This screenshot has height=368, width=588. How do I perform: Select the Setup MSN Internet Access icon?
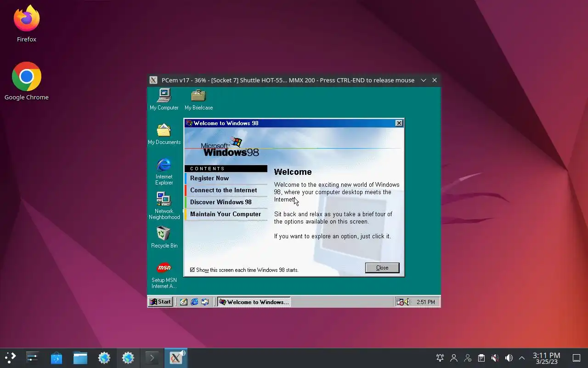point(164,275)
